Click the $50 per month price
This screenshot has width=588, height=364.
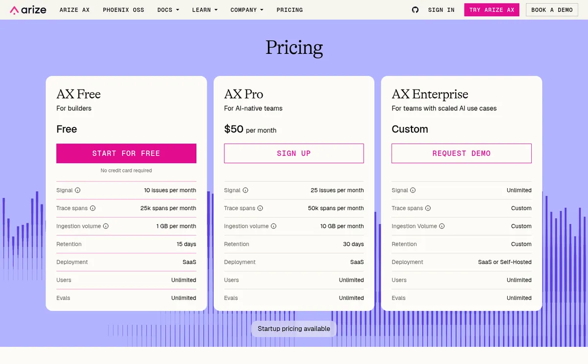[x=250, y=129]
